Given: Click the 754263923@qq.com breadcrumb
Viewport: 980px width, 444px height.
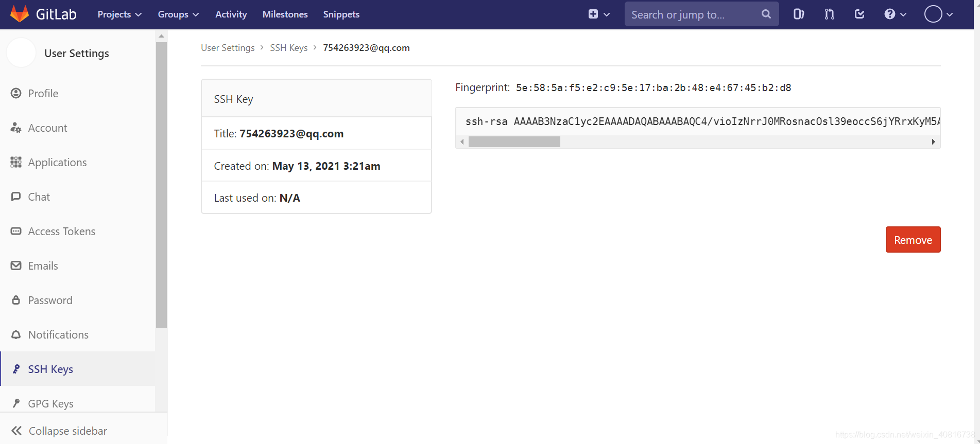Looking at the screenshot, I should click(x=366, y=47).
